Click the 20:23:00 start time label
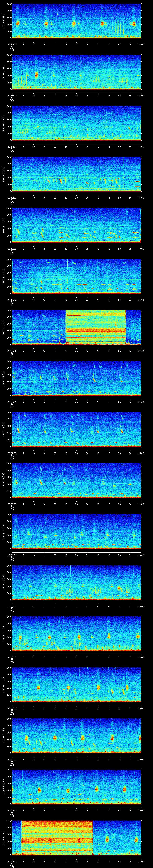153x868 pixels. pyautogui.click(x=12, y=504)
